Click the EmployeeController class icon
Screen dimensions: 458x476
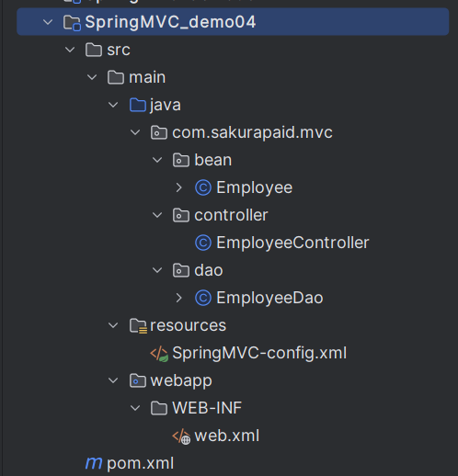[203, 243]
